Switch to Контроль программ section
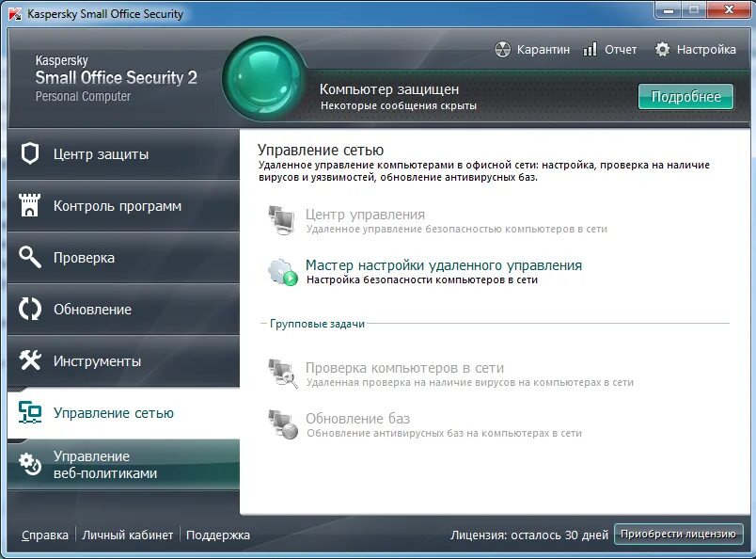Viewport: 756px width, 559px height. (x=123, y=206)
